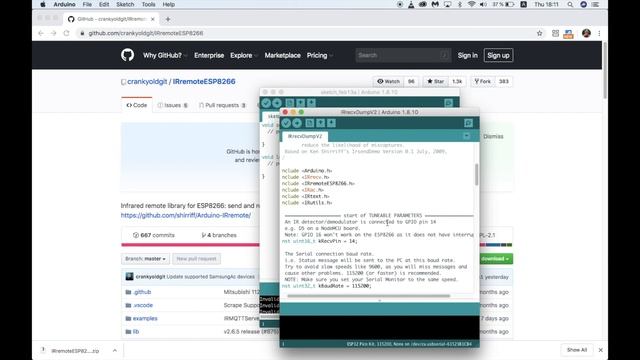Screen dimensions: 640x360
Task: Click Chrome profile avatar
Action: [x=587, y=33]
